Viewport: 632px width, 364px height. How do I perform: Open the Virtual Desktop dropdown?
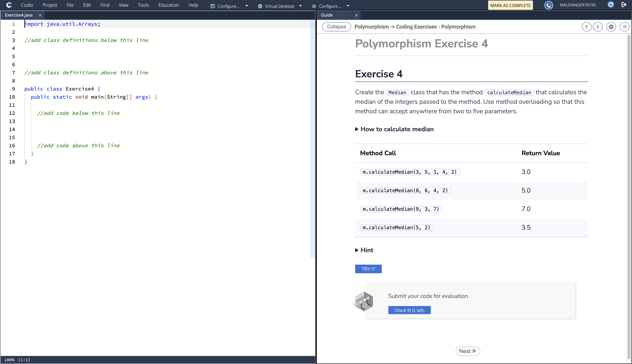[300, 6]
